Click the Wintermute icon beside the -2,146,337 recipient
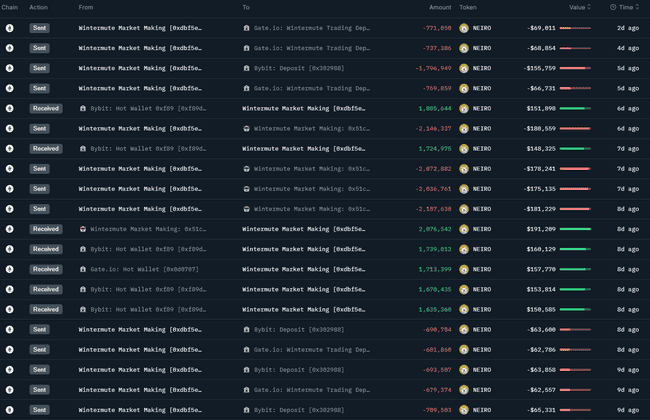Image resolution: width=650 pixels, height=420 pixels. click(247, 129)
